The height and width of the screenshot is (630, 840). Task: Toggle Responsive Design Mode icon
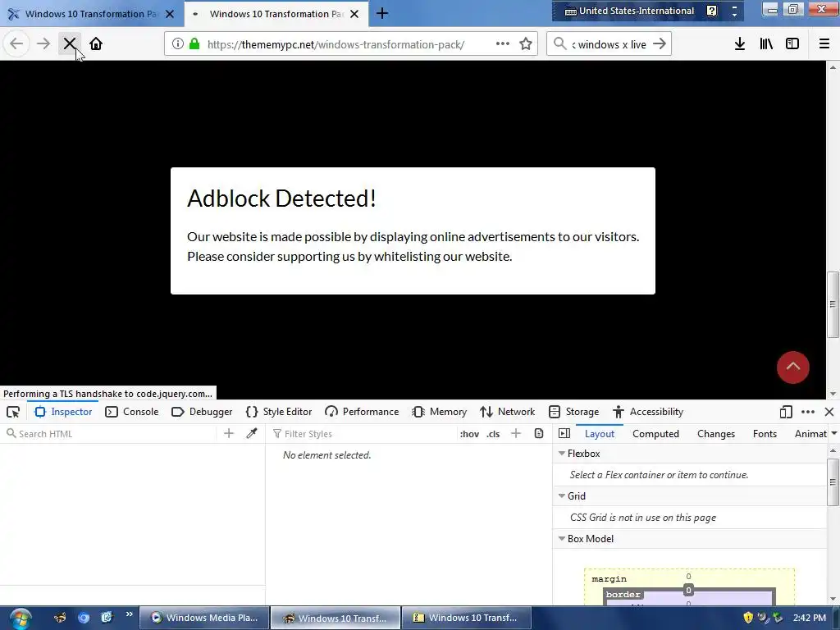pos(786,412)
